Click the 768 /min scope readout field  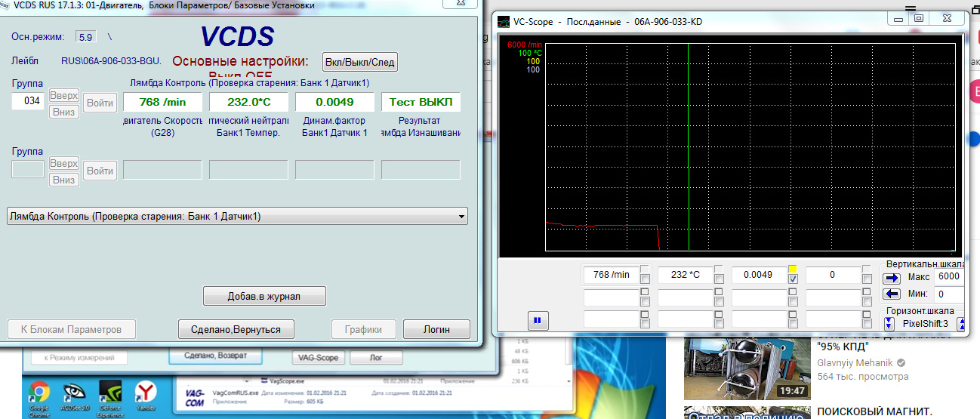pos(611,275)
